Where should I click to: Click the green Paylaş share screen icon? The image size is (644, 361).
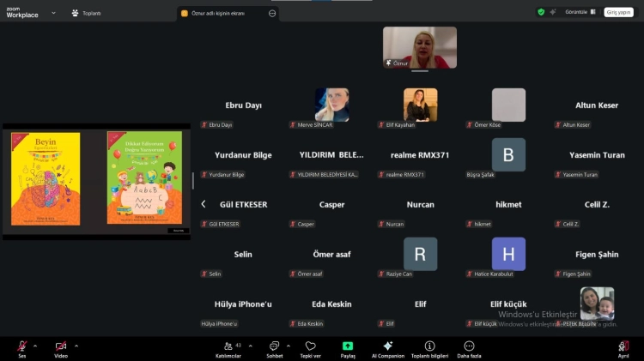[x=348, y=346]
